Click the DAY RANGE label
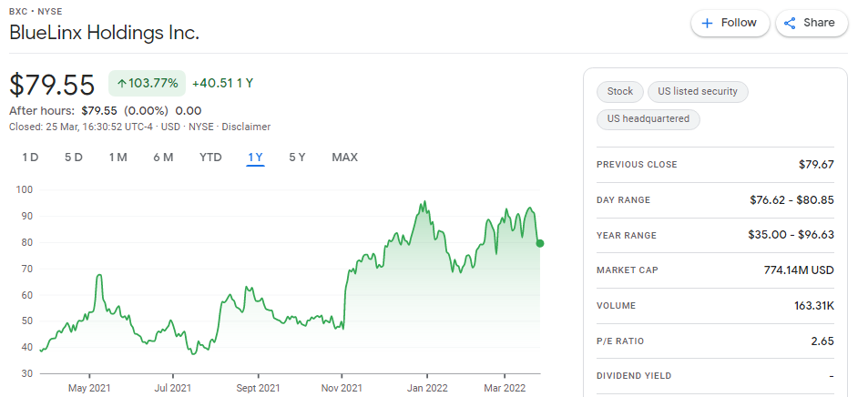 623,200
